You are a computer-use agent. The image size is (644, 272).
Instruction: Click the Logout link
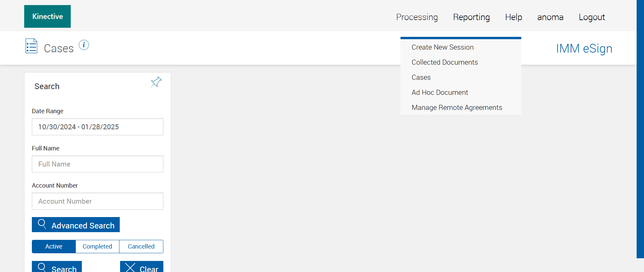(592, 17)
